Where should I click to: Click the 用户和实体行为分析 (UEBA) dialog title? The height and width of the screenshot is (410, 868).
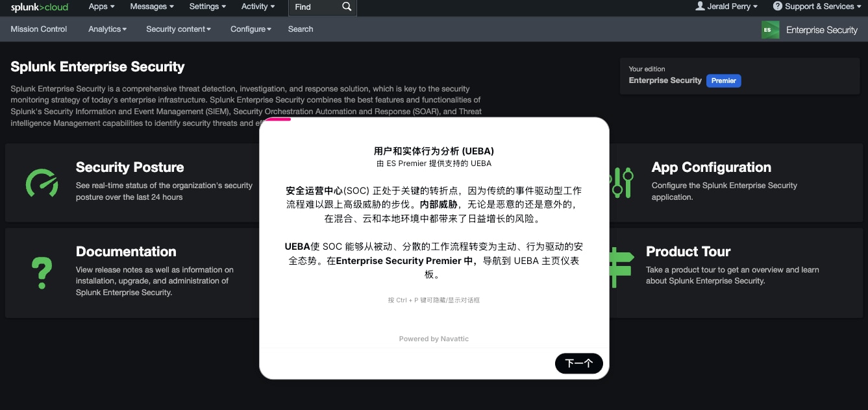click(434, 151)
